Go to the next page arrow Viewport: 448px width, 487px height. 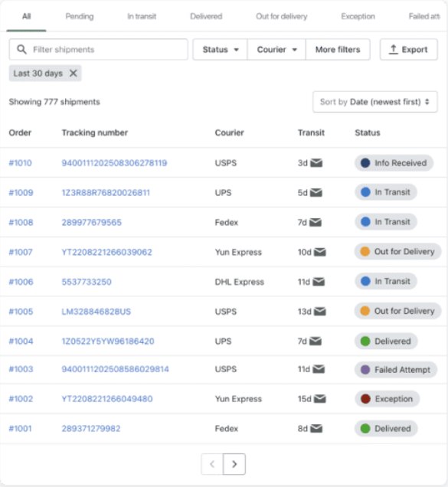[x=234, y=464]
